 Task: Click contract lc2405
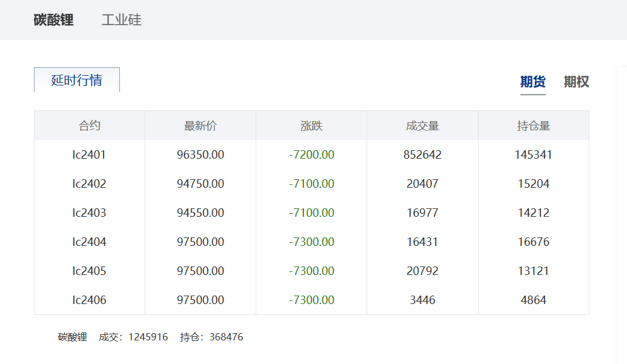point(90,271)
